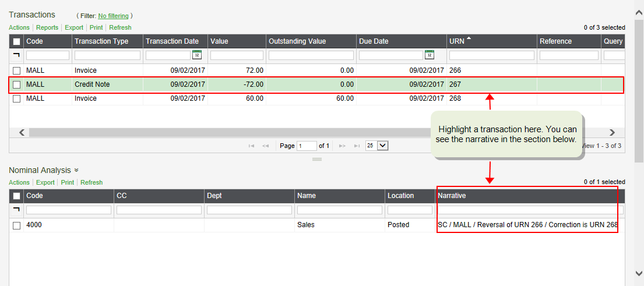Refresh the Transactions list

point(120,27)
